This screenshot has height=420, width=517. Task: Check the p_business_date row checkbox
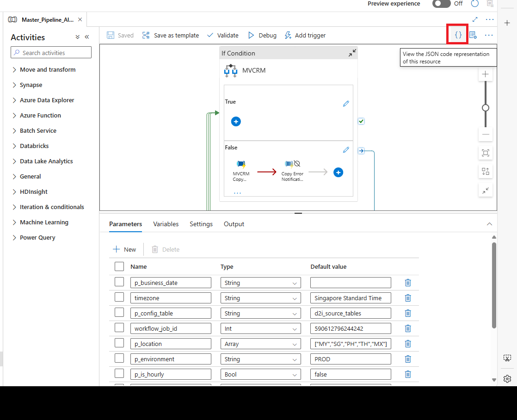[x=119, y=282]
